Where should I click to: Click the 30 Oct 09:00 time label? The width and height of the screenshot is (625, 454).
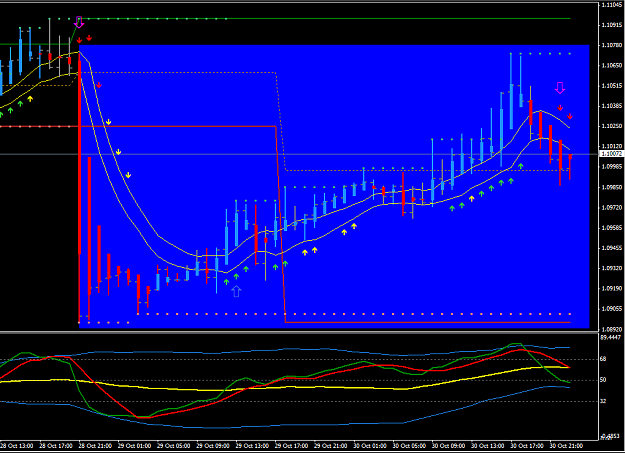pyautogui.click(x=448, y=446)
